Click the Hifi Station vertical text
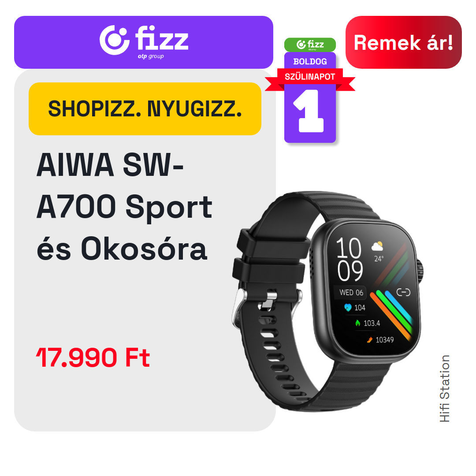 click(x=444, y=389)
